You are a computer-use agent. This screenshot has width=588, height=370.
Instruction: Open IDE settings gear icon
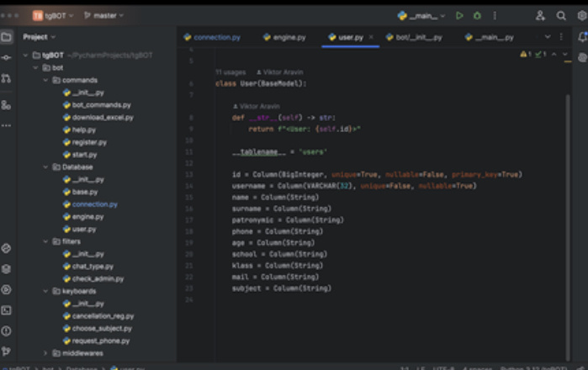(582, 16)
